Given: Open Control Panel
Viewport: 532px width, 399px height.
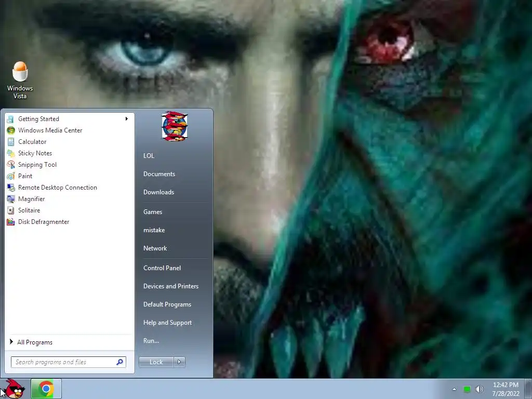Looking at the screenshot, I should (162, 268).
